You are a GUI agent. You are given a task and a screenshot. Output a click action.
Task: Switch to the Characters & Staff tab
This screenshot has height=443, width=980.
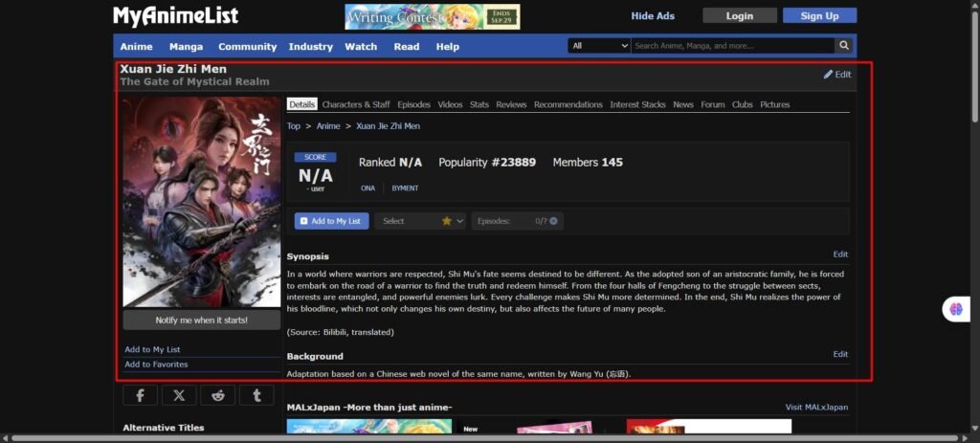pyautogui.click(x=355, y=104)
